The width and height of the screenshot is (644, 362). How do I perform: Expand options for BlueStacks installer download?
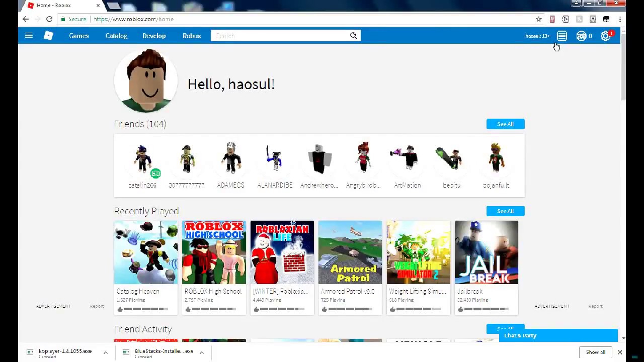[201, 352]
